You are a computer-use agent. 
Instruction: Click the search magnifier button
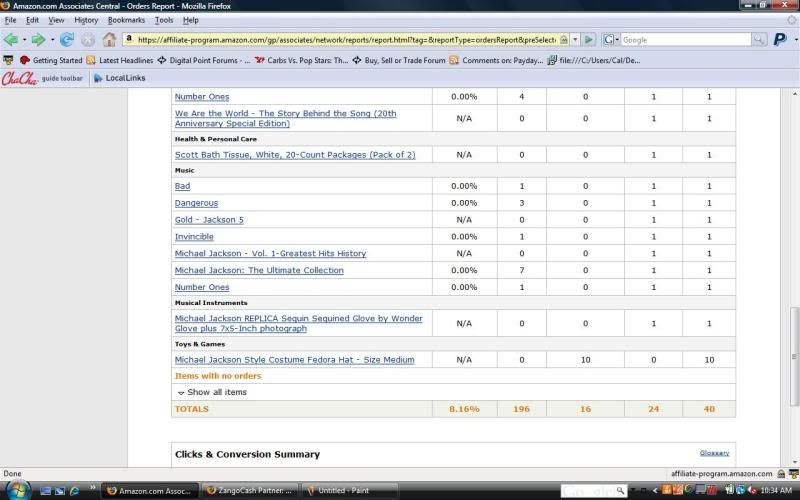click(759, 39)
